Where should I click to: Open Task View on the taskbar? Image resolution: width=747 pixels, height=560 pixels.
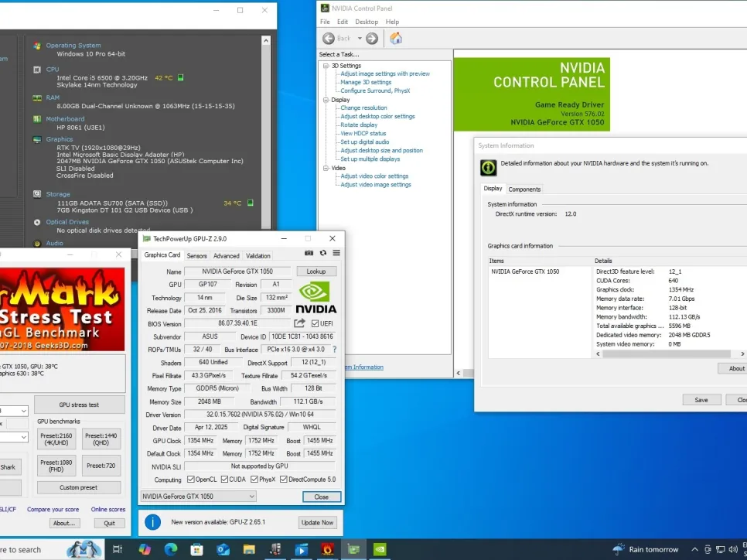coord(118,549)
